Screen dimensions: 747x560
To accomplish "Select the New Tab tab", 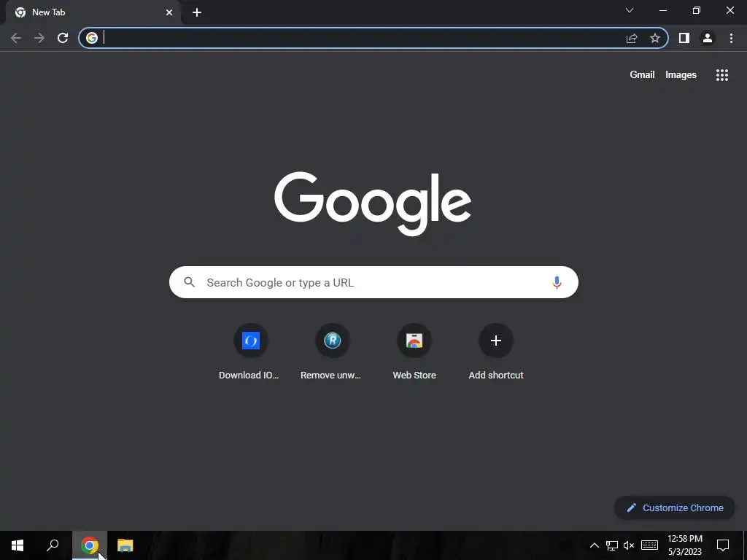I will coord(93,12).
